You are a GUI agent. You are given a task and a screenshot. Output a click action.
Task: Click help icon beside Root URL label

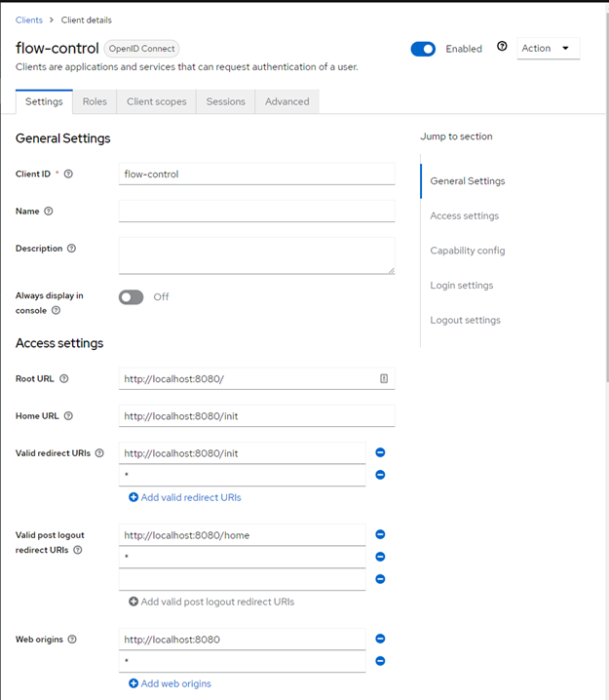click(64, 378)
